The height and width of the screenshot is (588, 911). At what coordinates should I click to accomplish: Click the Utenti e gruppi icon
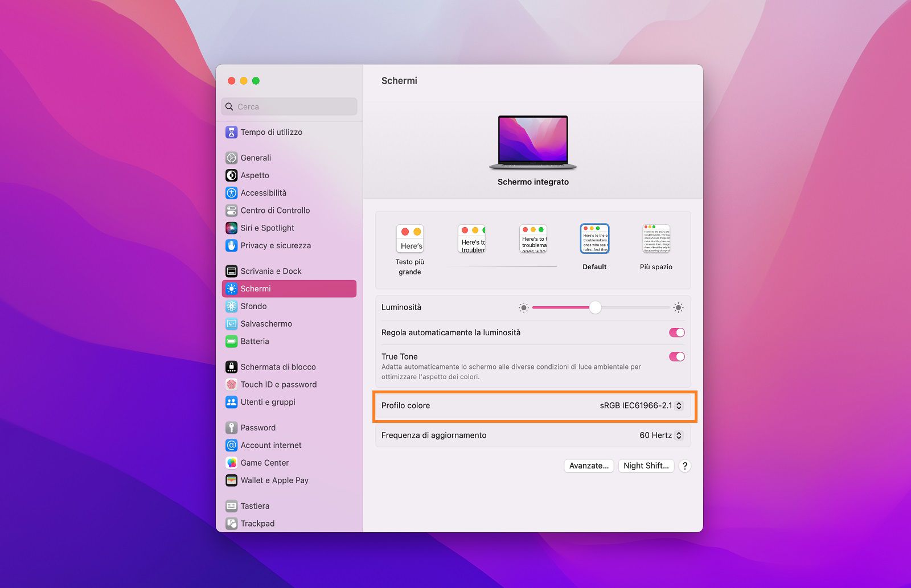(x=231, y=402)
